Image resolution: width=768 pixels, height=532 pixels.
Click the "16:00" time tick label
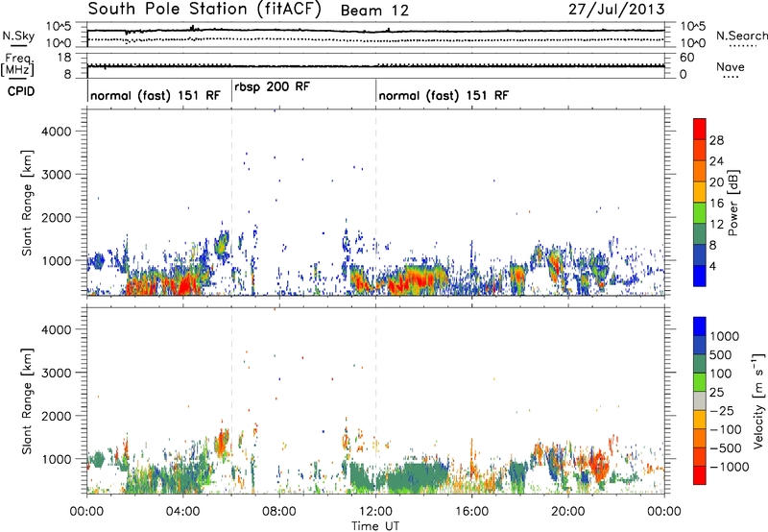(x=471, y=512)
